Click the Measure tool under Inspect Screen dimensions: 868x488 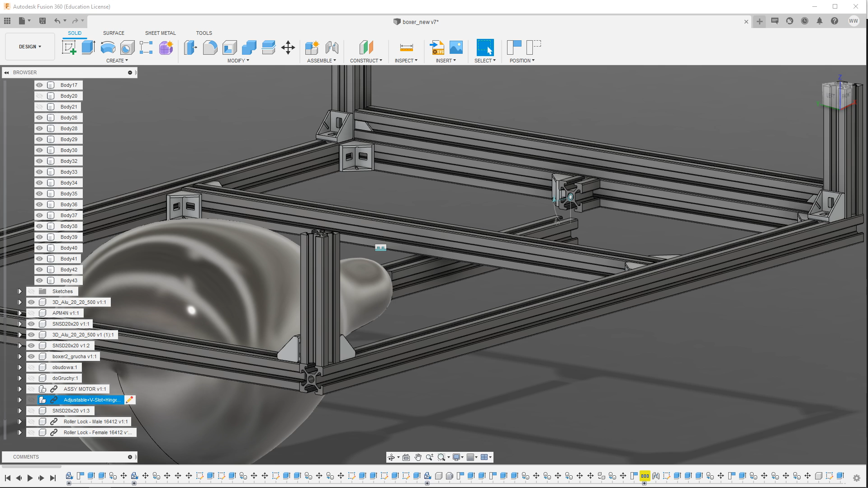click(x=406, y=47)
